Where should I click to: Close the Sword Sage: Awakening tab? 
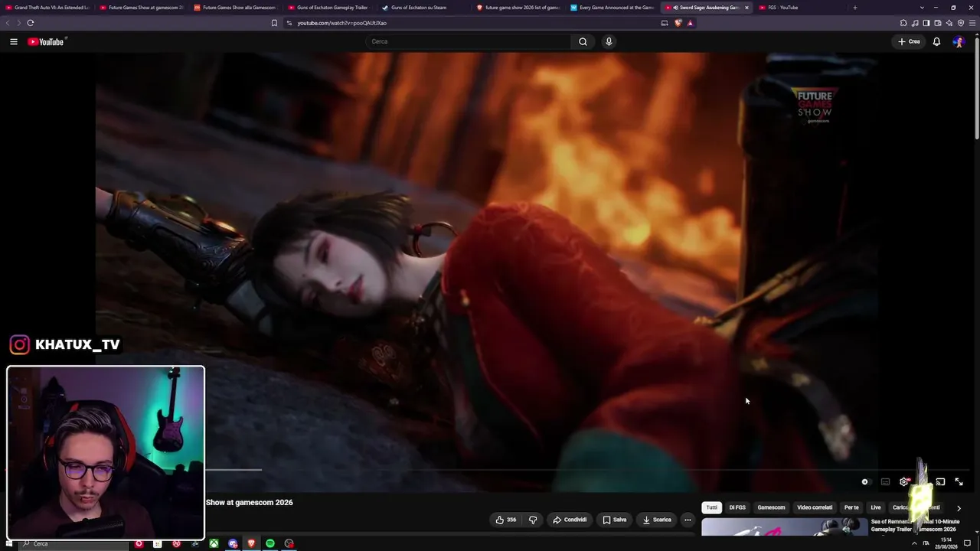746,8
